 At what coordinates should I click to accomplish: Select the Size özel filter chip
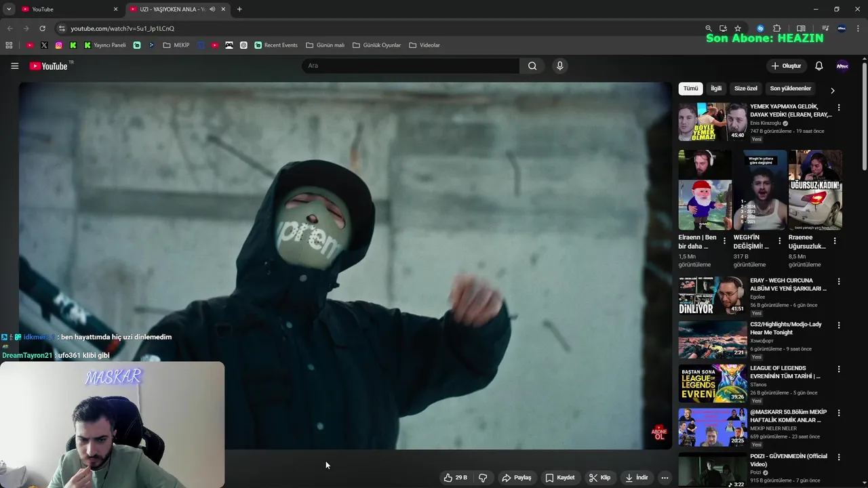pos(746,89)
